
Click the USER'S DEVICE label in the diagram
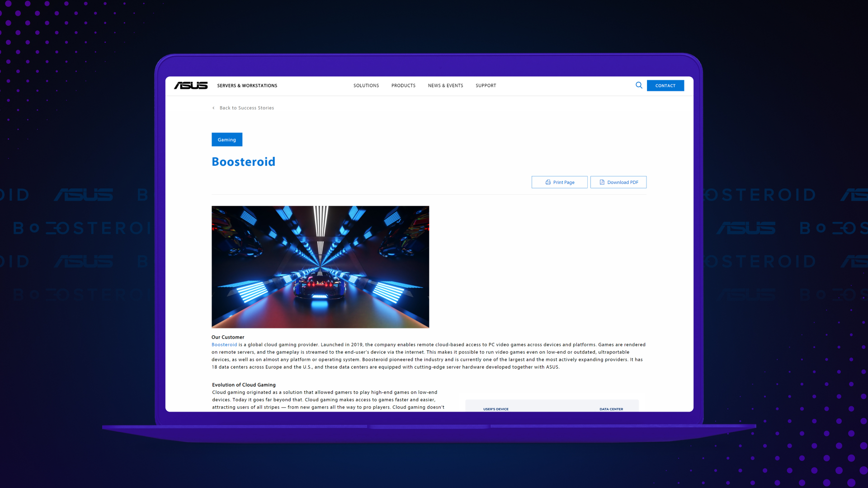[x=495, y=409]
